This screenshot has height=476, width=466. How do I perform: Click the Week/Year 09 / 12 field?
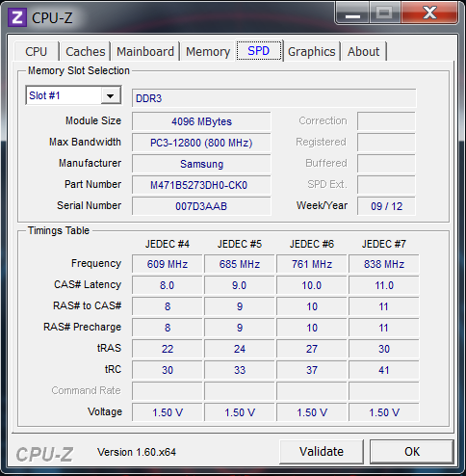point(386,206)
